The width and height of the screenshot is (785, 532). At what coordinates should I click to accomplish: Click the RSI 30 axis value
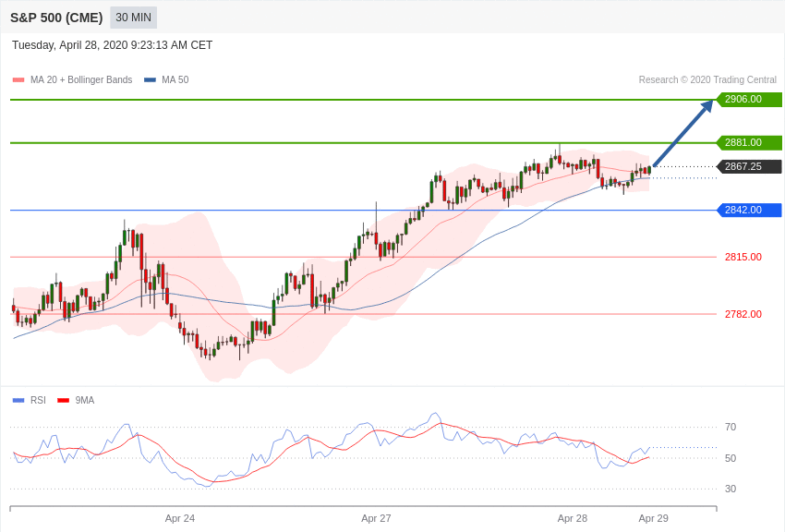coord(731,489)
